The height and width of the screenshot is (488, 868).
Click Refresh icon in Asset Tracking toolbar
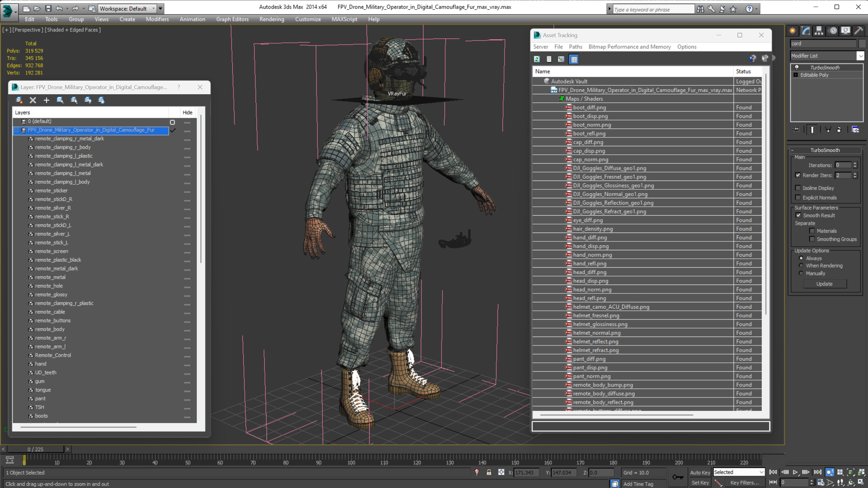537,59
